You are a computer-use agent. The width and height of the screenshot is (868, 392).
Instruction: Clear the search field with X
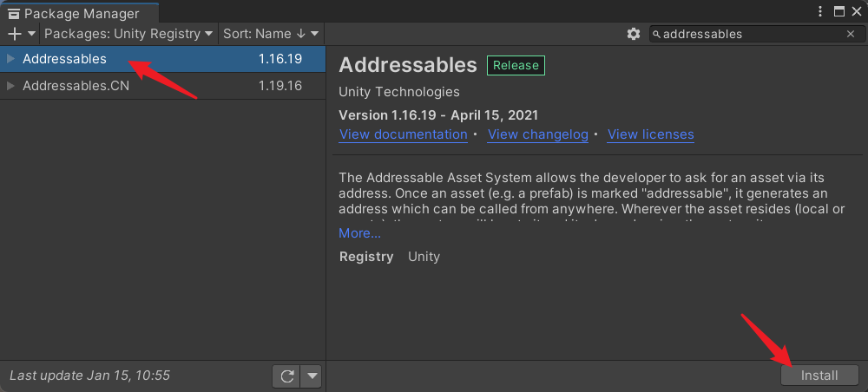pyautogui.click(x=851, y=35)
